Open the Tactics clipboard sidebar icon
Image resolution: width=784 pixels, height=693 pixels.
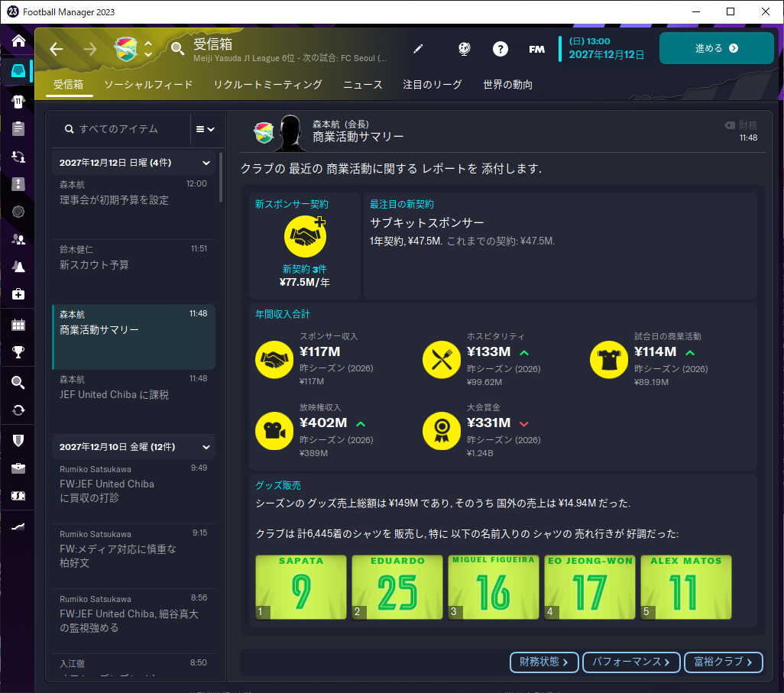(18, 129)
